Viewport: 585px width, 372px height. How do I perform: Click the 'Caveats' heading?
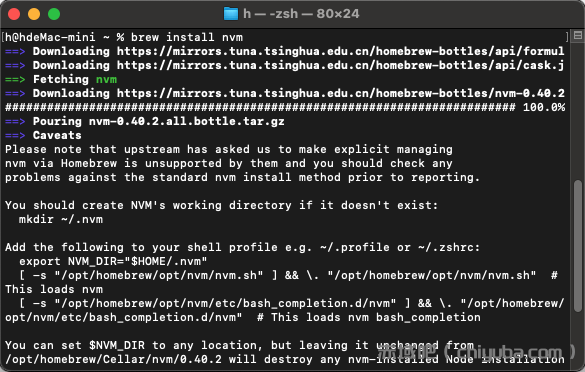click(57, 135)
